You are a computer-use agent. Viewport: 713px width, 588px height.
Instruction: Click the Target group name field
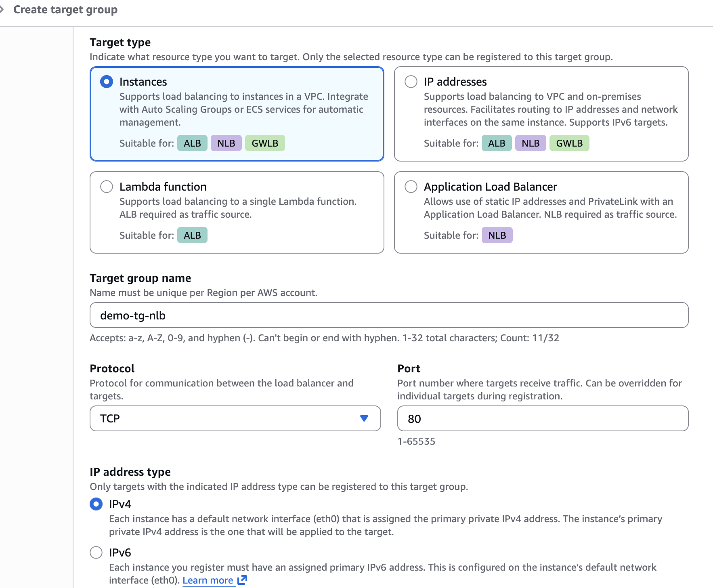pos(388,315)
